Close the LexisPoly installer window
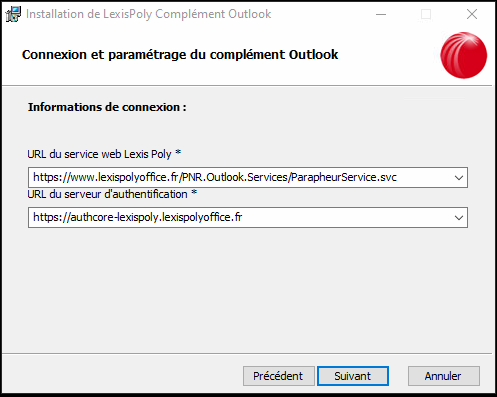 [x=472, y=14]
